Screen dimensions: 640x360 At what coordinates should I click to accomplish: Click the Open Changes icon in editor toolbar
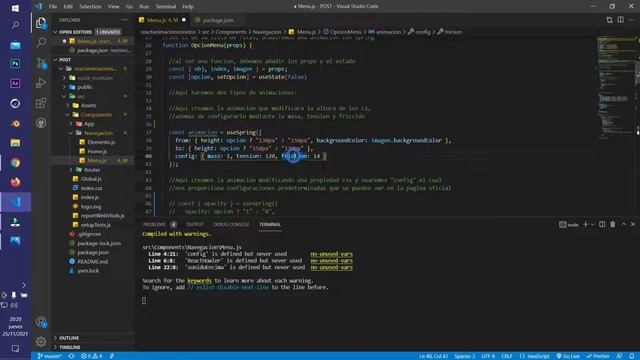click(609, 20)
